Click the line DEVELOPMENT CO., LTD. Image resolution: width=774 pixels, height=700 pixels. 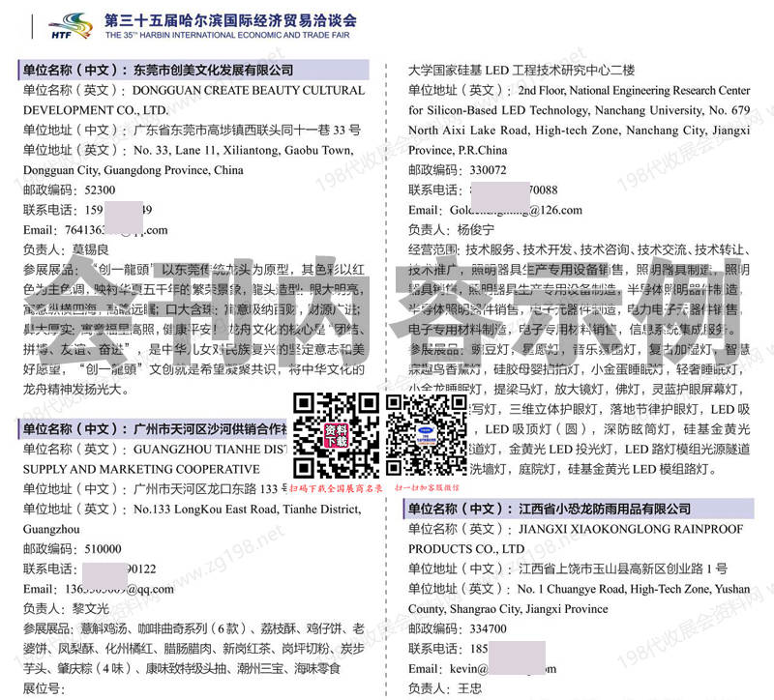(96, 110)
